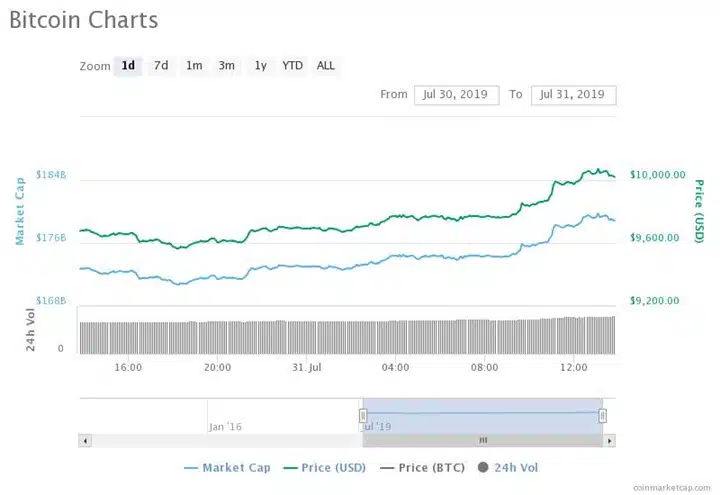Click the 20:00 time axis label
Viewport: 720px width, 495px height.
click(x=218, y=368)
